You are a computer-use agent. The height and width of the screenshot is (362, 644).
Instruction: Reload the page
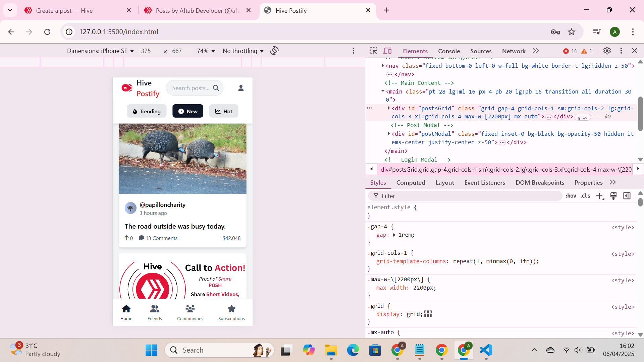(x=47, y=32)
